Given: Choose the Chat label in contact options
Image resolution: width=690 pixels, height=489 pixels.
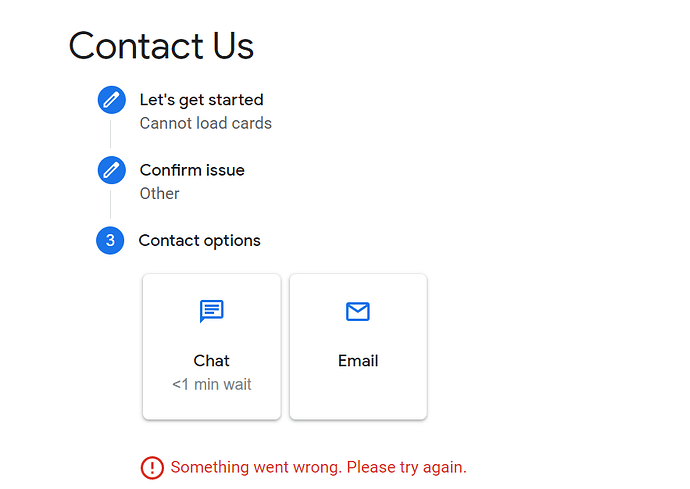Looking at the screenshot, I should [211, 361].
